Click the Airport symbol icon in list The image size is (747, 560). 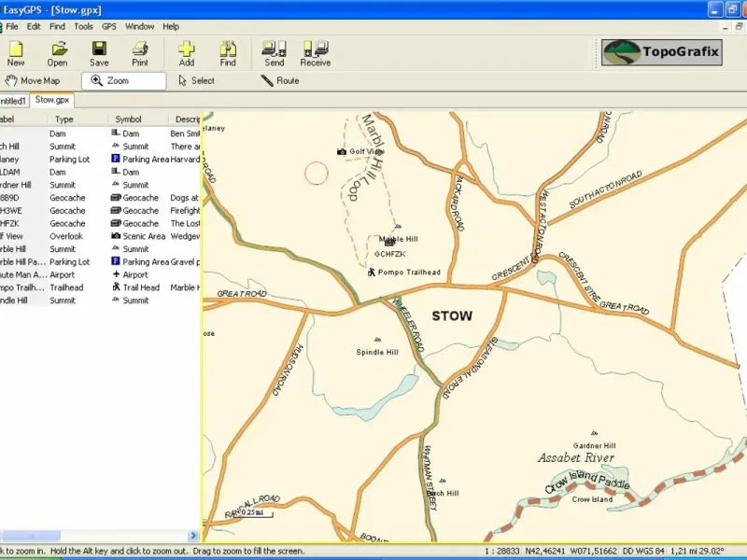coord(116,274)
